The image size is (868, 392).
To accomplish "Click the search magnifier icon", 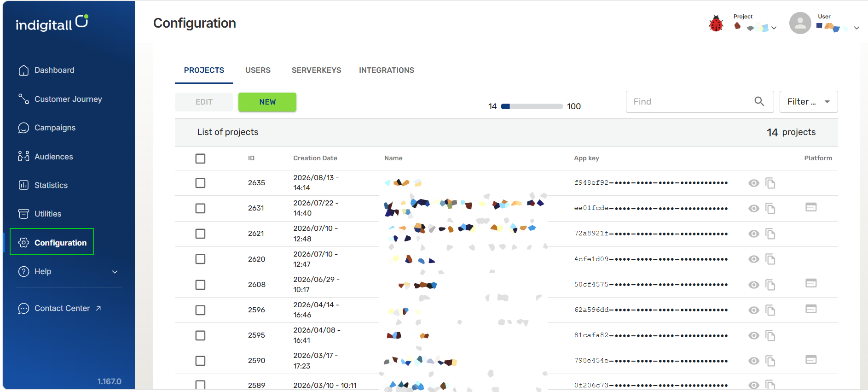I will pyautogui.click(x=759, y=101).
